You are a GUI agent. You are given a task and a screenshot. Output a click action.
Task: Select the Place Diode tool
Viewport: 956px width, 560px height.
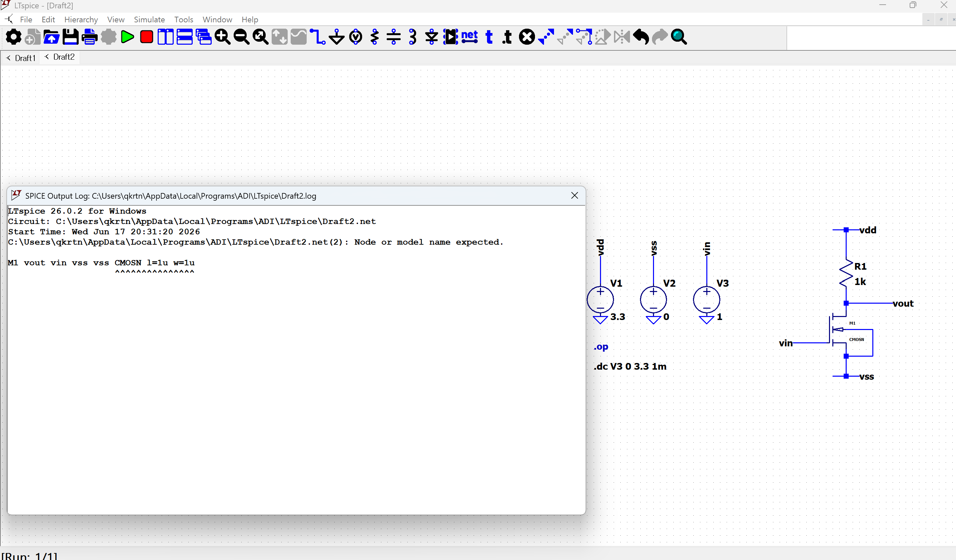click(432, 37)
